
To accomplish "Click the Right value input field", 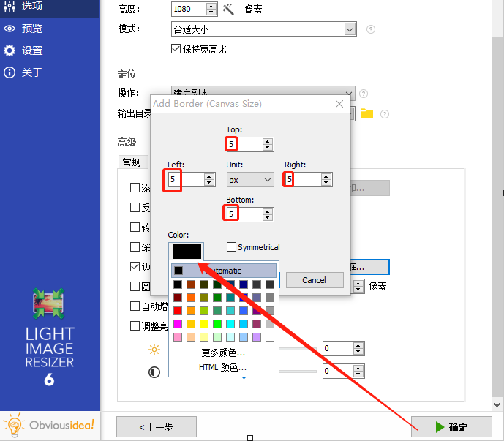I will click(303, 180).
